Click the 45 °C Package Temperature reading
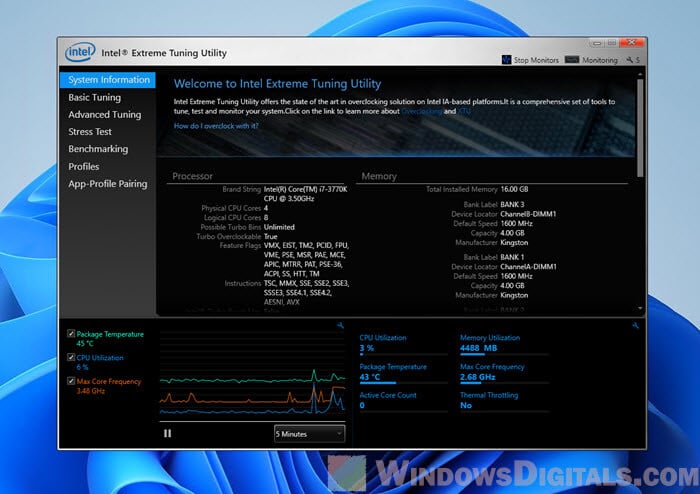This screenshot has width=700, height=494. coord(85,344)
